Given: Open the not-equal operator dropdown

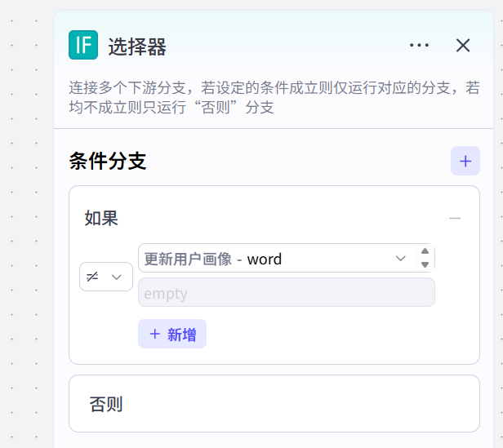Looking at the screenshot, I should pyautogui.click(x=106, y=277).
